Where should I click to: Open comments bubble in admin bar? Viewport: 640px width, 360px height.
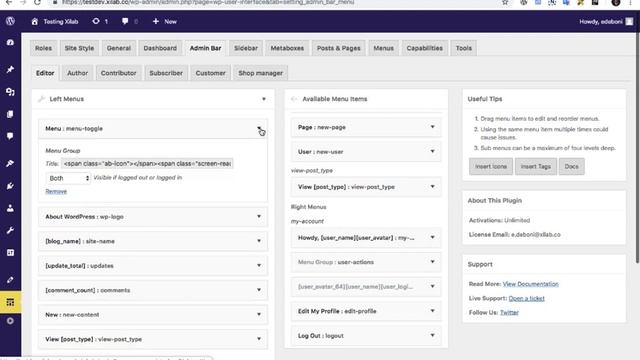125,21
